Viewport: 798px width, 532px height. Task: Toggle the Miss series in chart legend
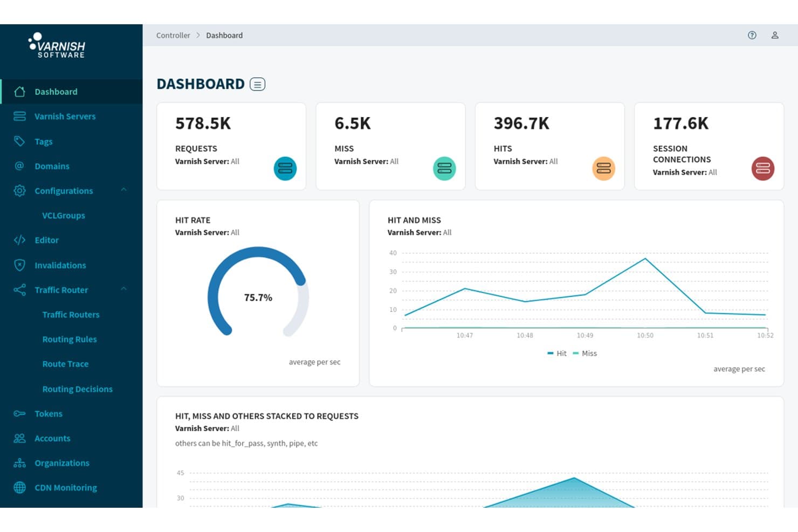pyautogui.click(x=585, y=354)
